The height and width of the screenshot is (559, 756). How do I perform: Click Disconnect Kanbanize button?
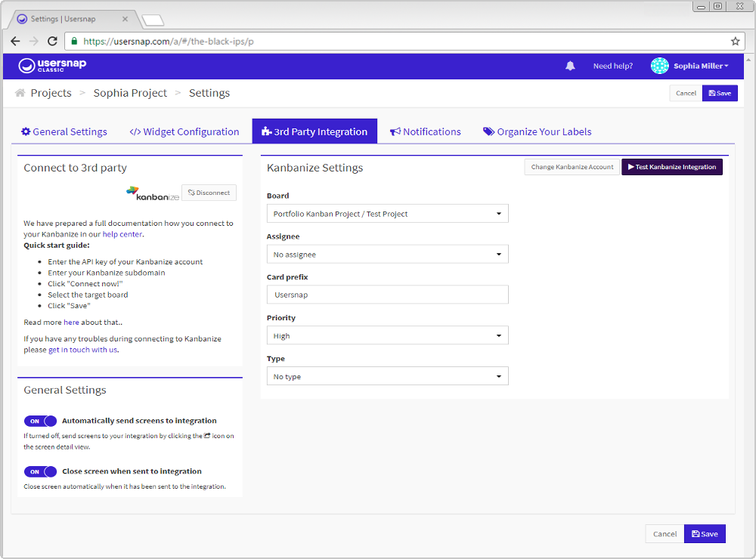[209, 193]
